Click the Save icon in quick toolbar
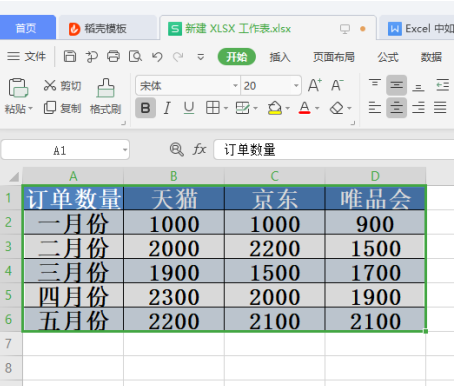Viewport: 457px width, 386px height. [70, 57]
